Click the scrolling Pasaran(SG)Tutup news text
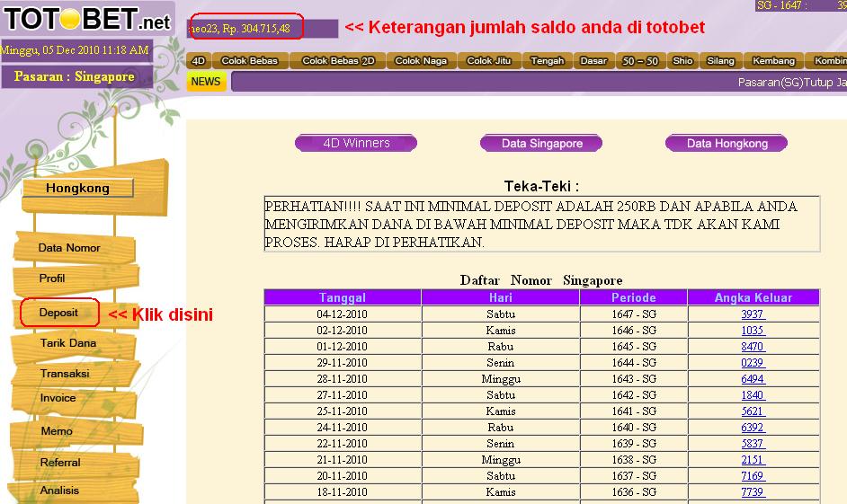Screen dimensions: 847x504 (x=792, y=82)
